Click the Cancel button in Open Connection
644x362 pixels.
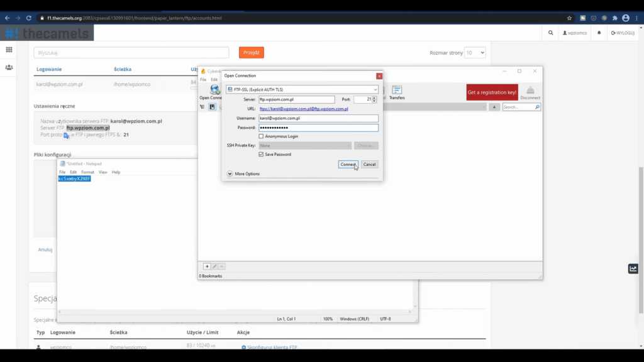click(369, 165)
